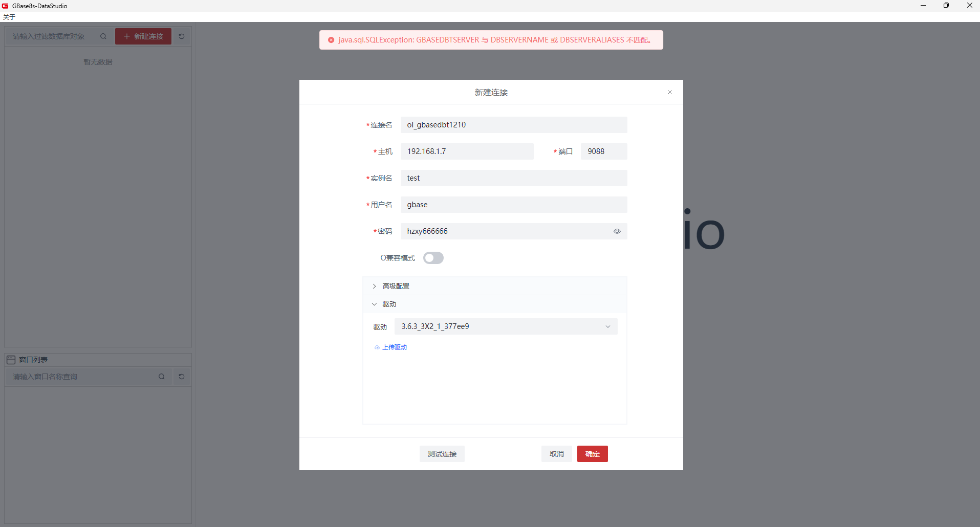Click the 测试连接 button
Screen dimensions: 980x527
point(442,454)
